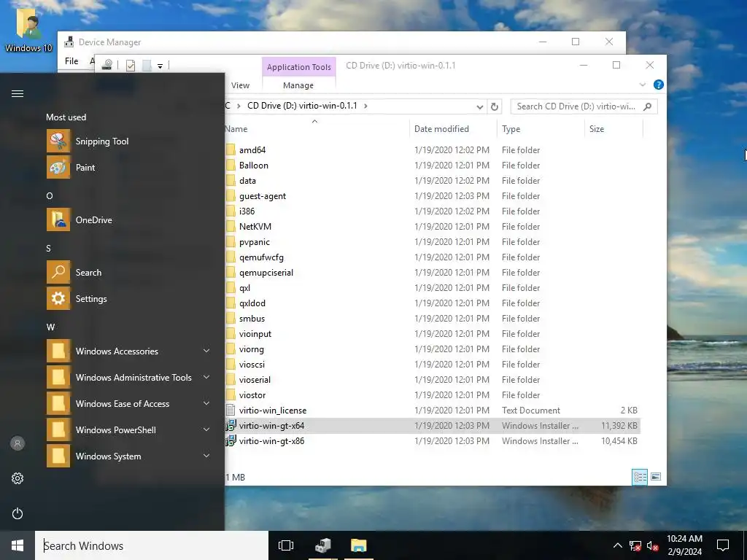
Task: Select the virtio-win-gt-x86 installer file
Action: [x=271, y=441]
